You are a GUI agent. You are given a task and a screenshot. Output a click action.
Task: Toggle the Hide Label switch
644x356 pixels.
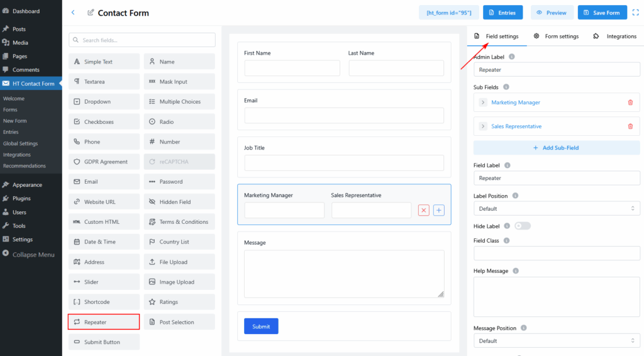522,226
